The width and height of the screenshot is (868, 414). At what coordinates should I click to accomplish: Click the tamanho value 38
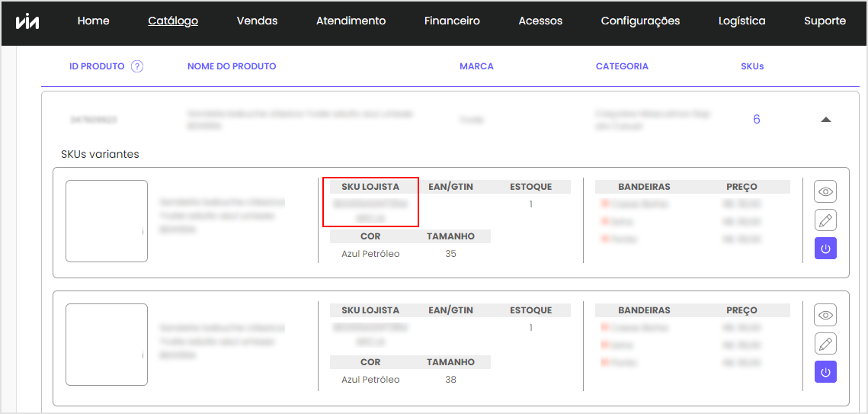[450, 380]
